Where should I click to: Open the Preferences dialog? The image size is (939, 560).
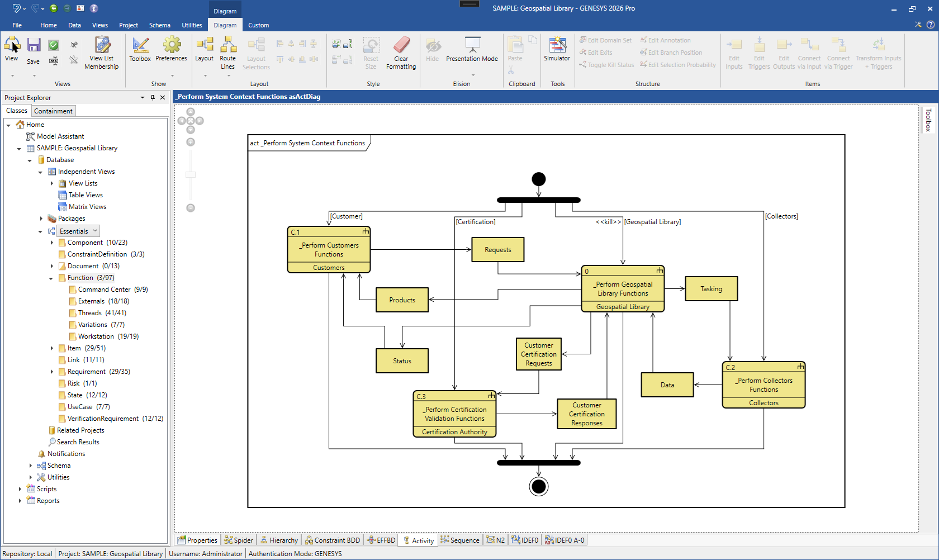(x=171, y=48)
